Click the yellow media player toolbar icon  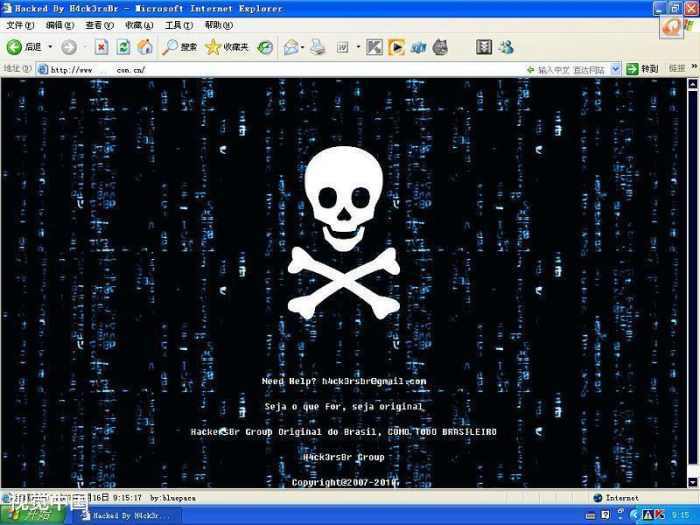pos(396,47)
